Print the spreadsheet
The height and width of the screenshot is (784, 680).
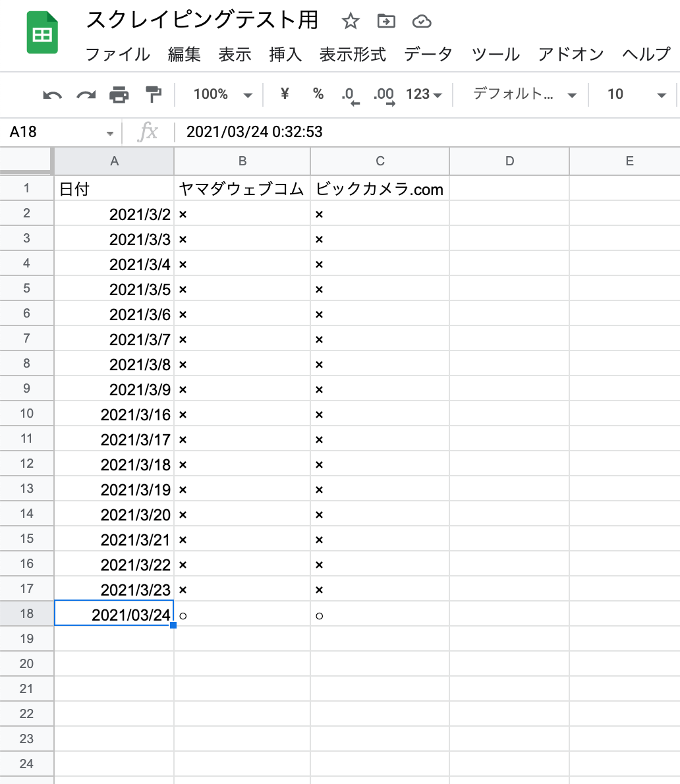119,94
